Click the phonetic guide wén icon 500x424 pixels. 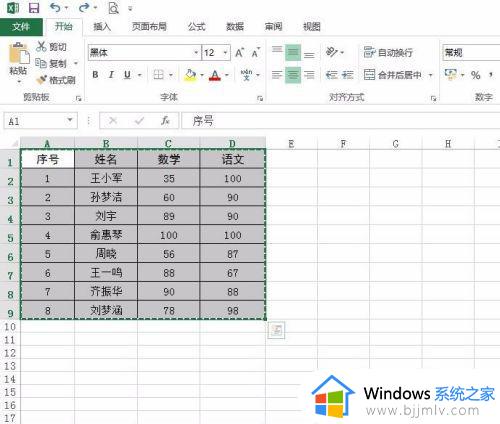coord(247,75)
